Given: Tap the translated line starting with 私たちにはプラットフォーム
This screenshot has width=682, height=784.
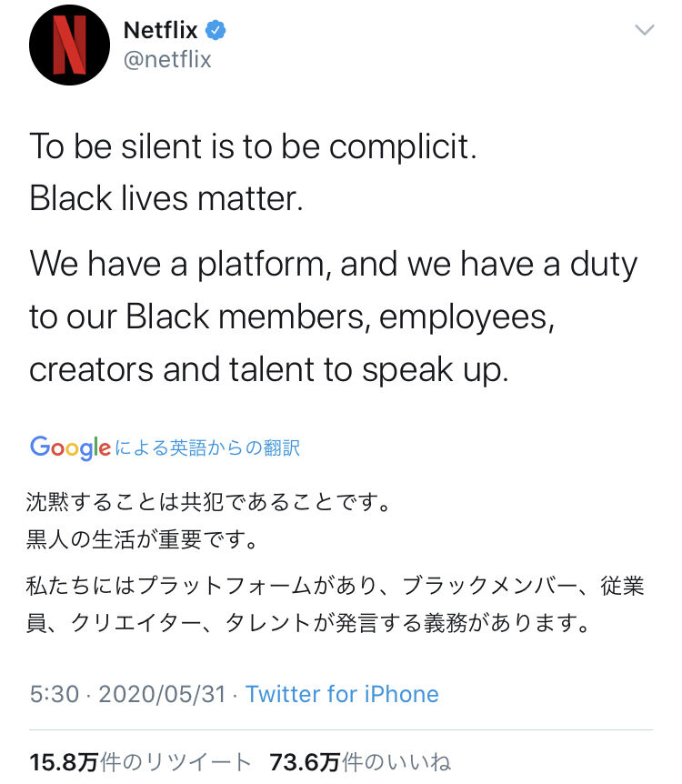Looking at the screenshot, I should [x=336, y=587].
